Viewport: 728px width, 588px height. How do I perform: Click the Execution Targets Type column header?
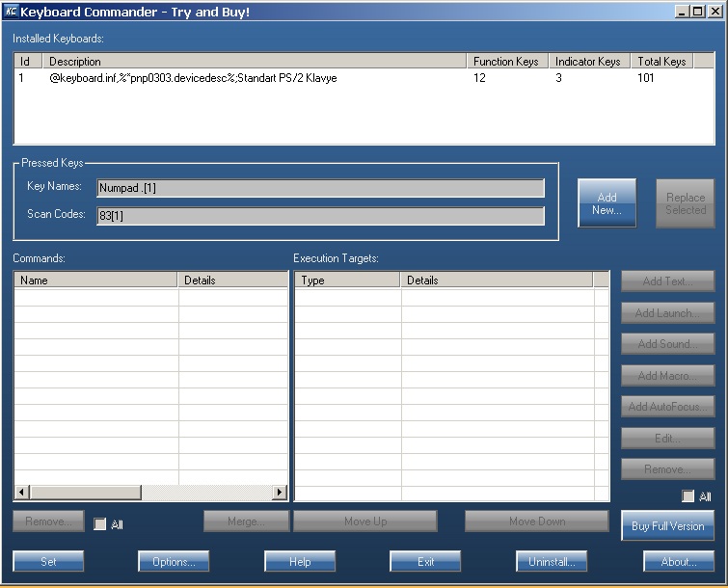pos(348,281)
